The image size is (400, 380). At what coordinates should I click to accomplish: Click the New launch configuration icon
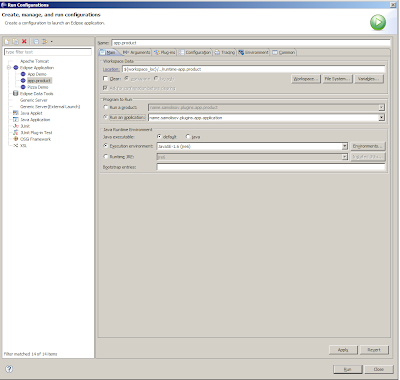pos(6,42)
